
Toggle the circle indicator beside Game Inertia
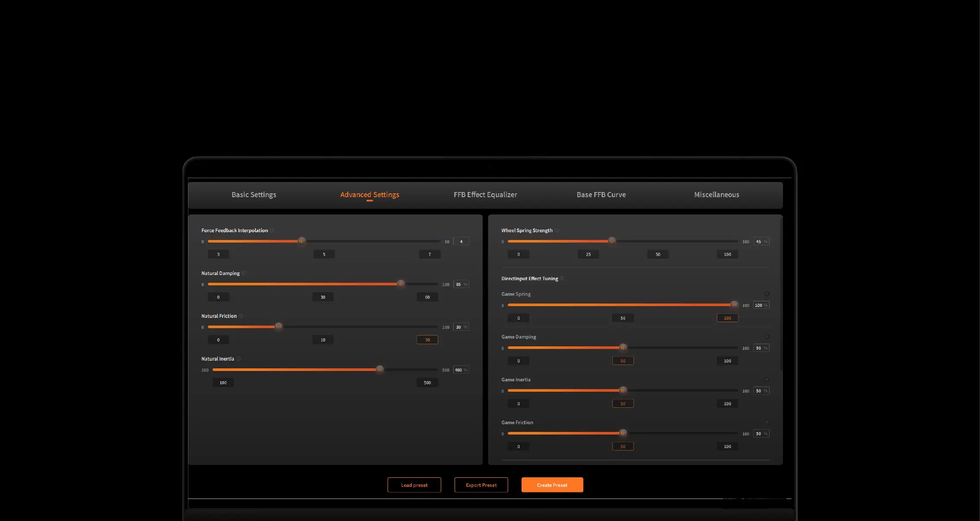[767, 379]
